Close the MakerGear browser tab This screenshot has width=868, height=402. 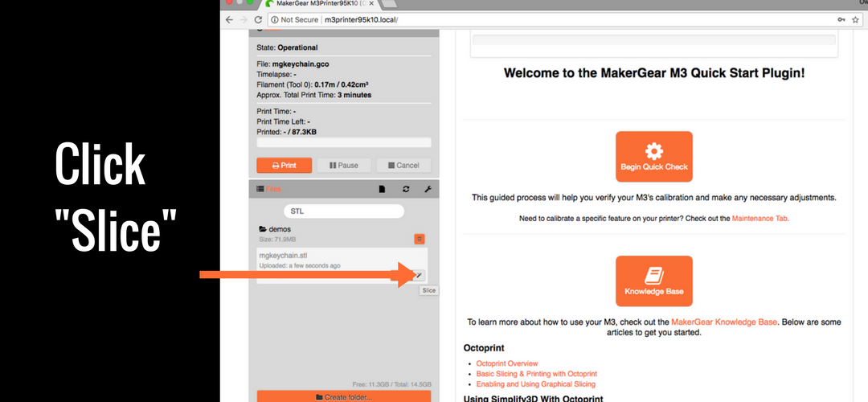click(x=371, y=4)
